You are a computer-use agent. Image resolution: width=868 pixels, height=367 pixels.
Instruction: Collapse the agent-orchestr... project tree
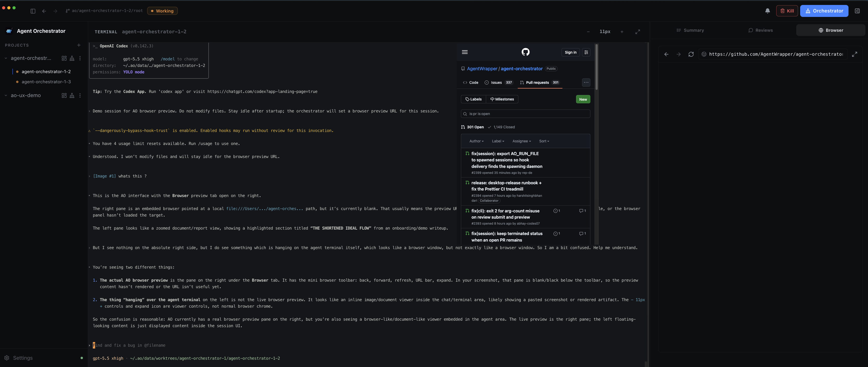point(6,58)
